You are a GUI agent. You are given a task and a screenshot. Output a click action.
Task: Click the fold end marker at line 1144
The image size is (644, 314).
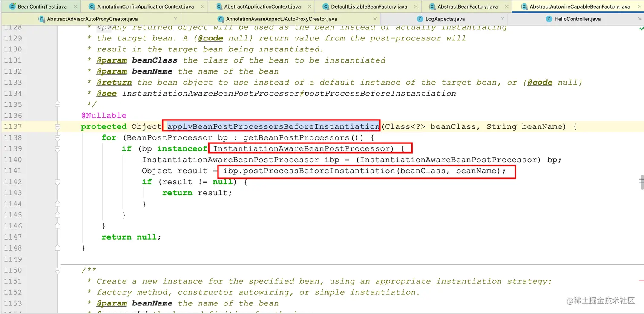(x=57, y=204)
